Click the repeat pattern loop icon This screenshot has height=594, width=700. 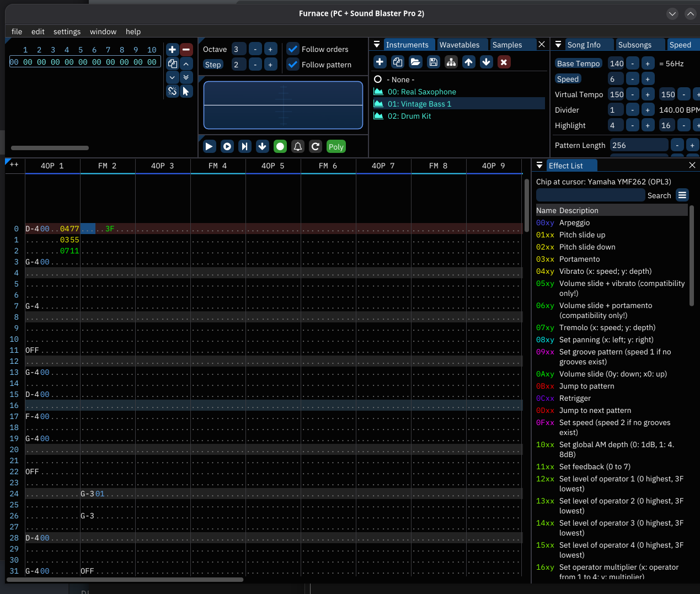tap(316, 146)
